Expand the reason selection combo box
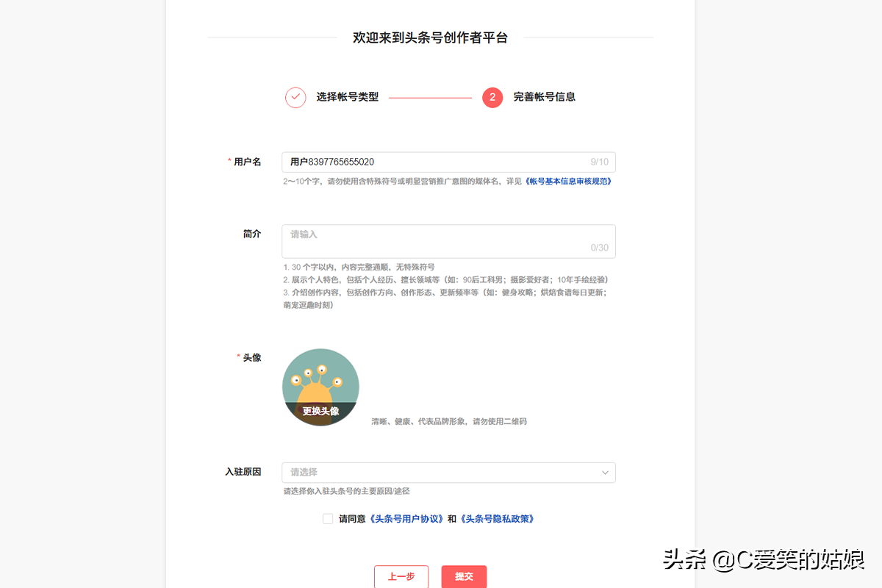The width and height of the screenshot is (882, 588). pyautogui.click(x=448, y=473)
